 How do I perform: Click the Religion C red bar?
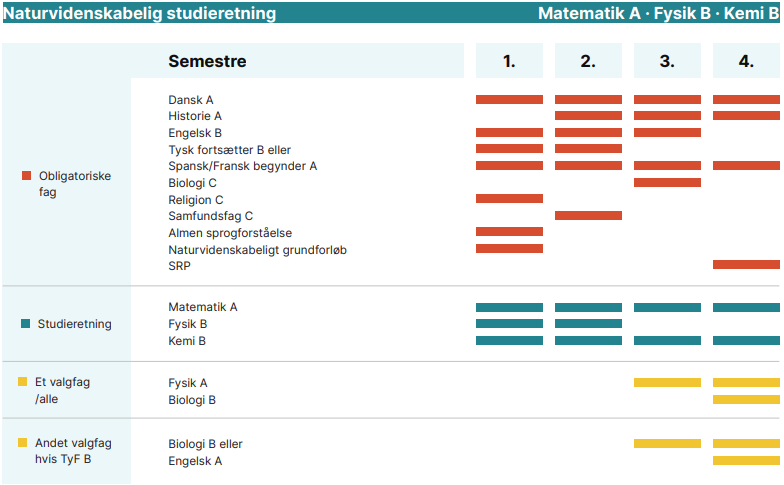point(509,198)
